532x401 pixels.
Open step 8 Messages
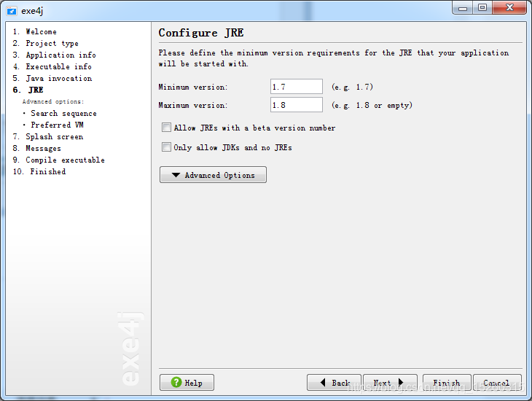(x=36, y=148)
